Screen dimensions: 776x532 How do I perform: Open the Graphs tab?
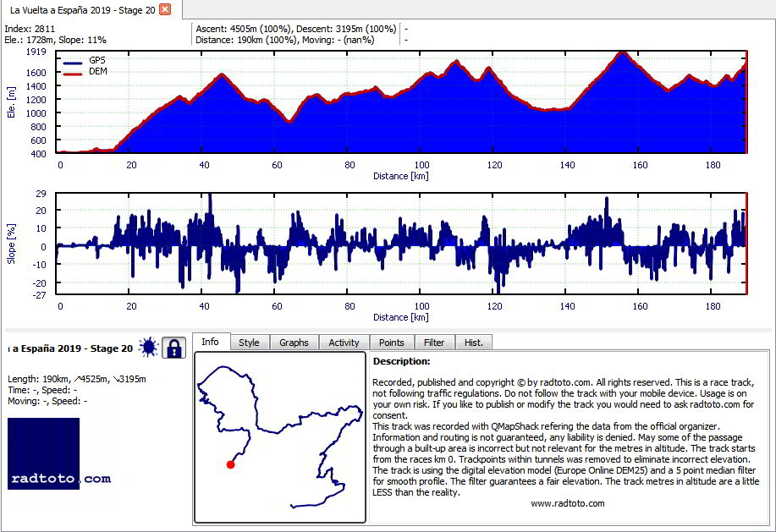(294, 343)
